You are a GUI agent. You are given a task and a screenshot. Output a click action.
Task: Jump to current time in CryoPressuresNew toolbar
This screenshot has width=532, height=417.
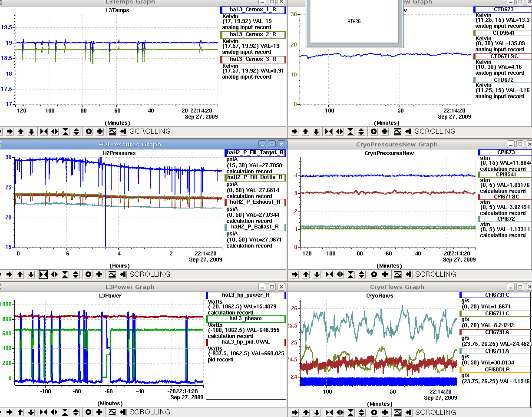tap(409, 274)
